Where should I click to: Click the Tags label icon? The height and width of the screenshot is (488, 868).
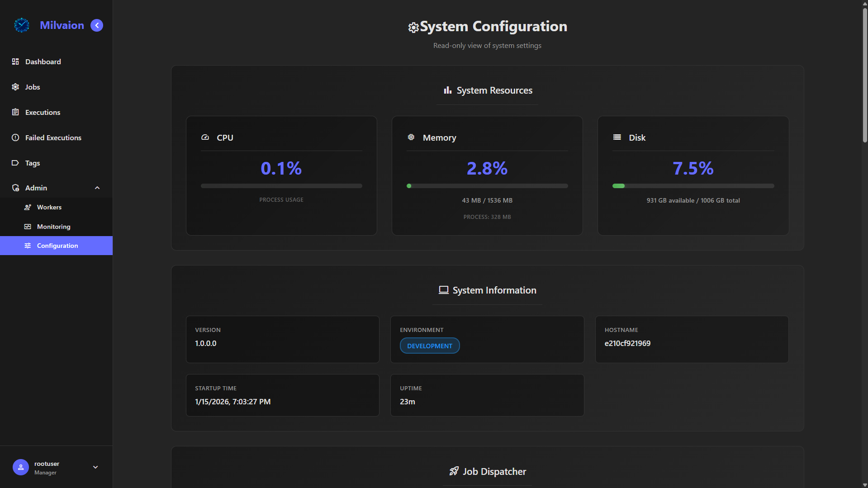tap(15, 163)
